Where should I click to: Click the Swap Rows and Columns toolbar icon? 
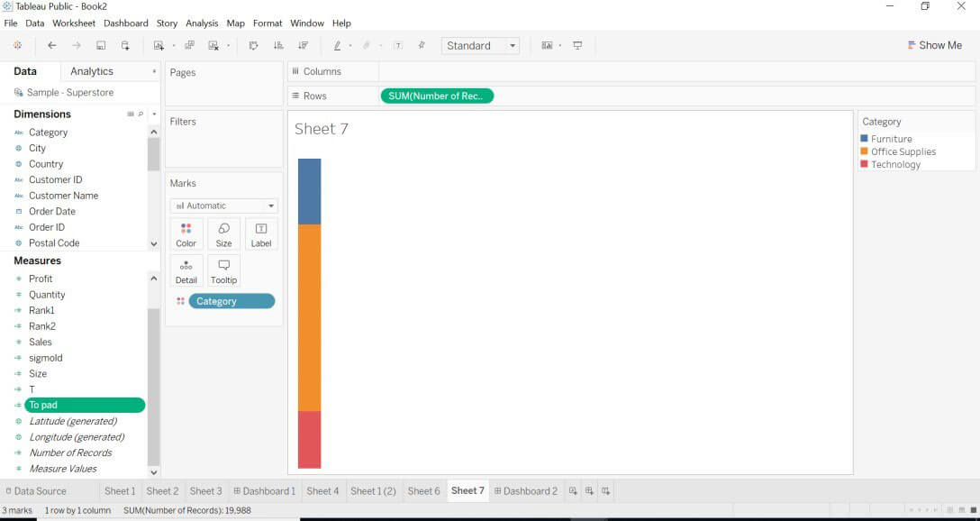coord(253,45)
